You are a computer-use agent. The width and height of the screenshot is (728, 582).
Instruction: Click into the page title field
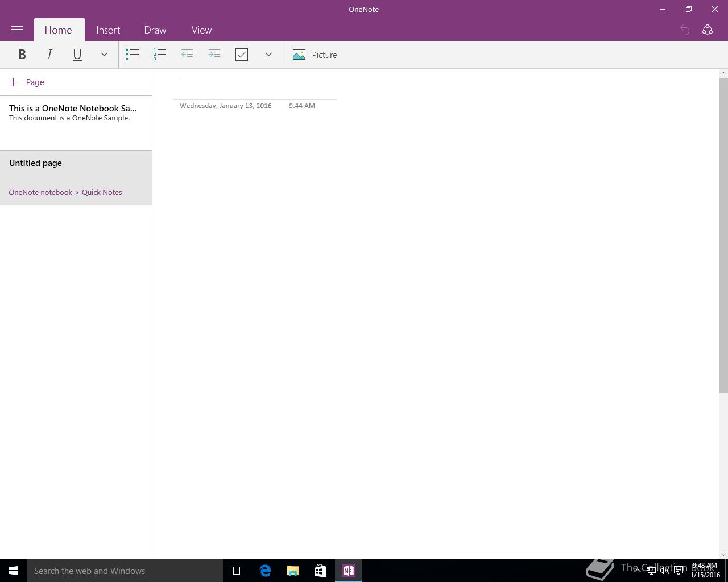[255, 89]
